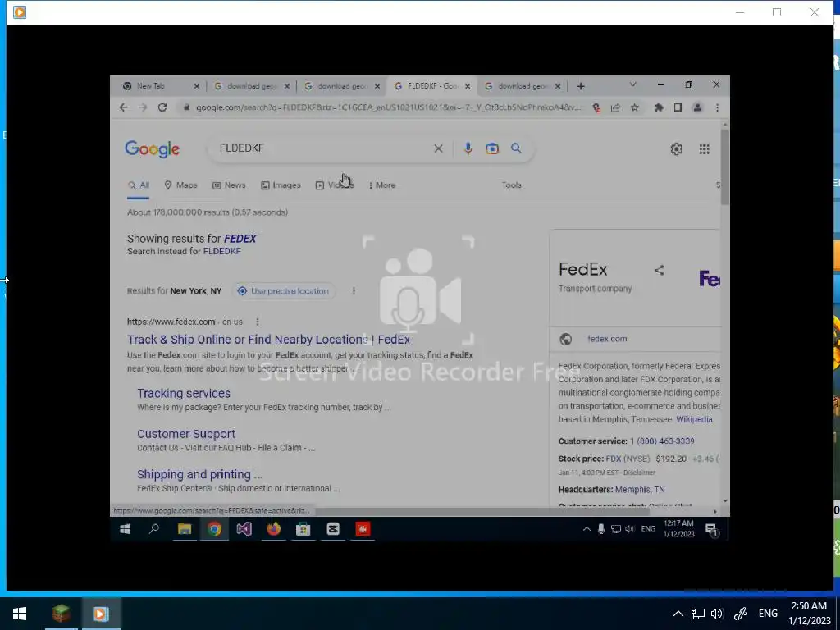Click outer taskbar network icon
The height and width of the screenshot is (630, 840).
click(x=697, y=614)
